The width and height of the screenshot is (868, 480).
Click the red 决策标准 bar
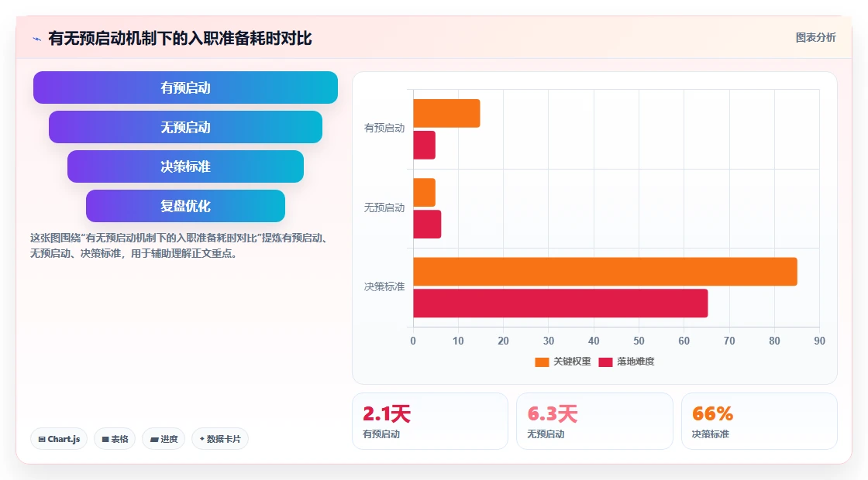click(561, 303)
